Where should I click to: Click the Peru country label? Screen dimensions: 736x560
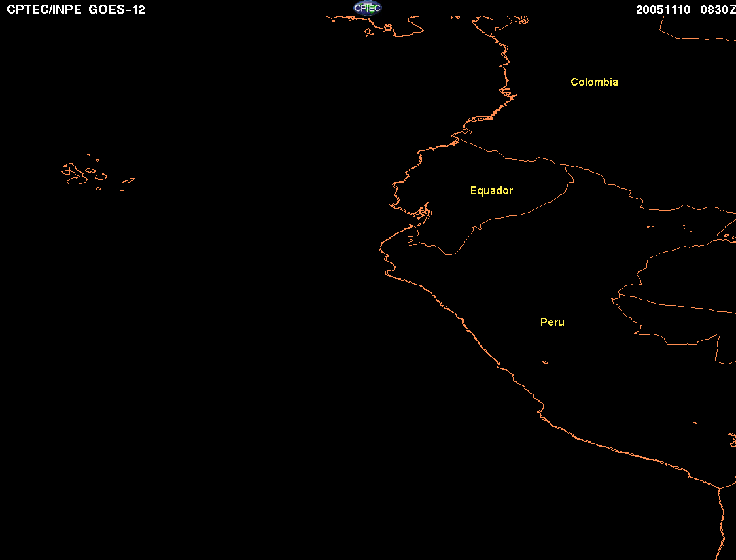(x=552, y=322)
